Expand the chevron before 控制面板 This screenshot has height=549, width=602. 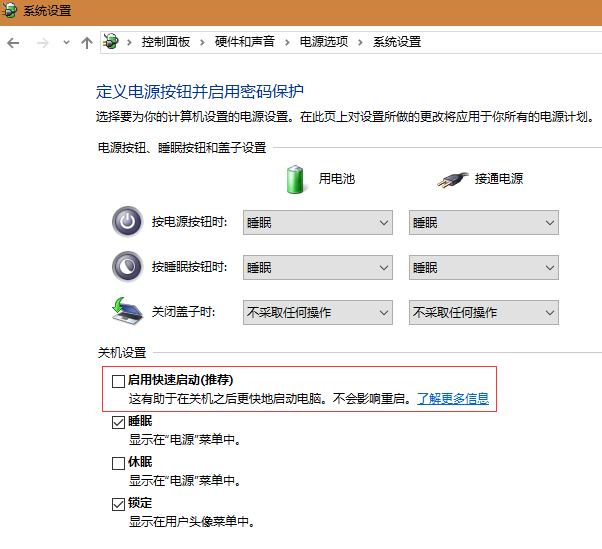pos(129,42)
